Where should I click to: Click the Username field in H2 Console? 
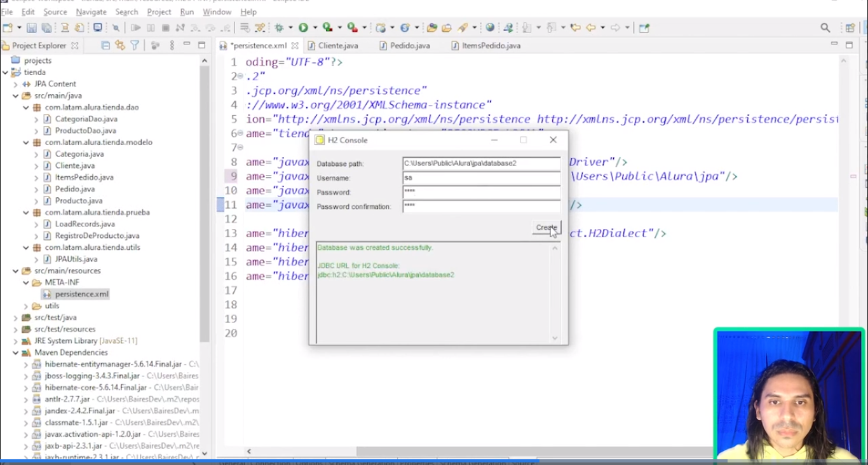click(482, 178)
